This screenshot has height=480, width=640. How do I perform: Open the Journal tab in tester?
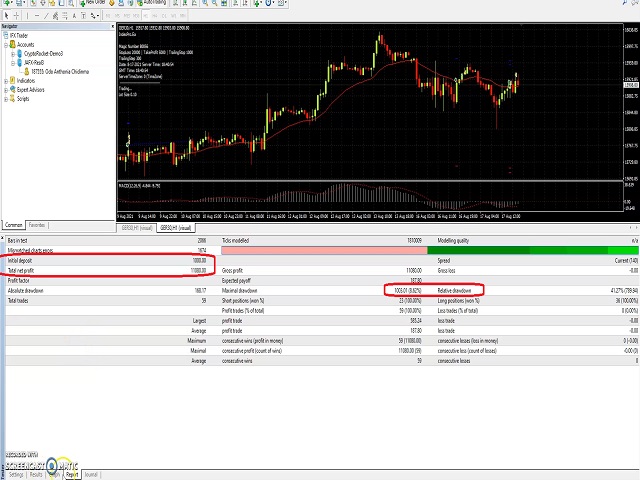(92, 475)
